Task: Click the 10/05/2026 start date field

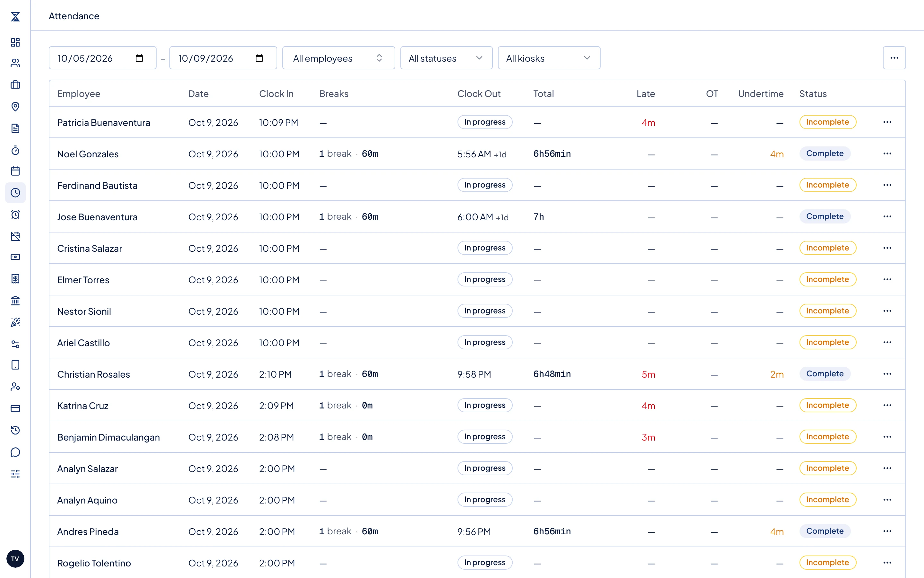Action: coord(102,58)
